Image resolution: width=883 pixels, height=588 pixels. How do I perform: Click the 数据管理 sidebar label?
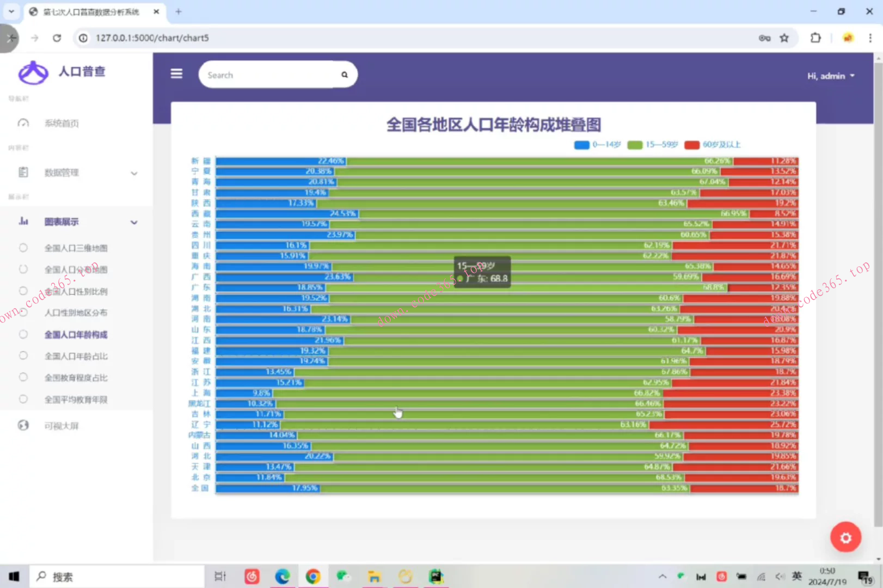62,173
